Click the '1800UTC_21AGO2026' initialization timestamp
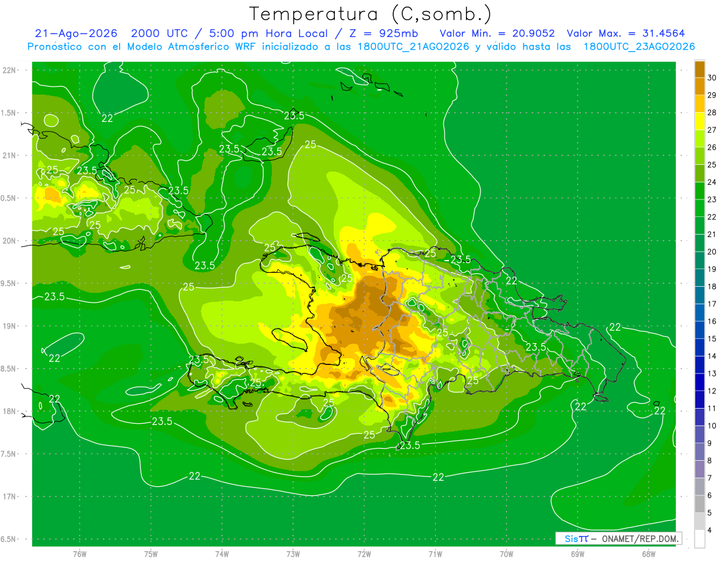728x562 pixels. tap(414, 47)
